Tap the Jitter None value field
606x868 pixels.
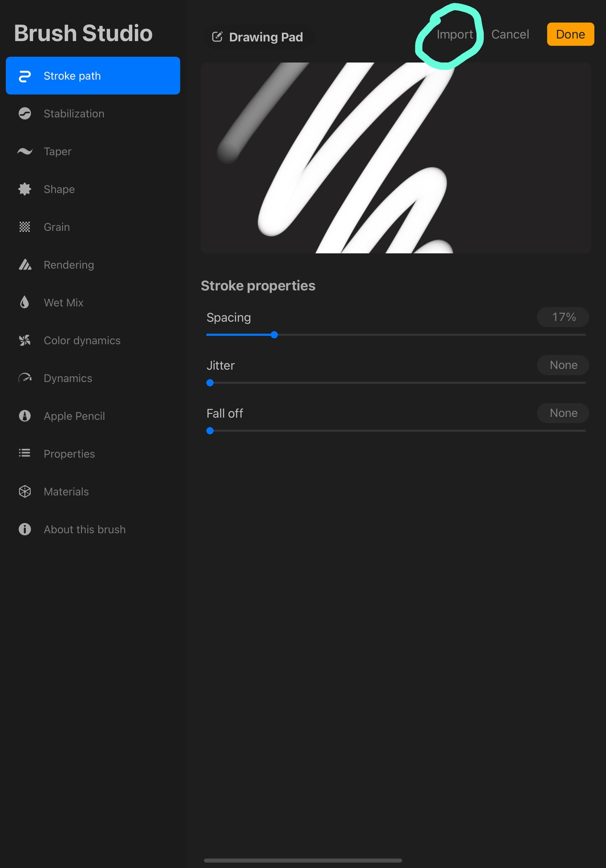(x=563, y=365)
